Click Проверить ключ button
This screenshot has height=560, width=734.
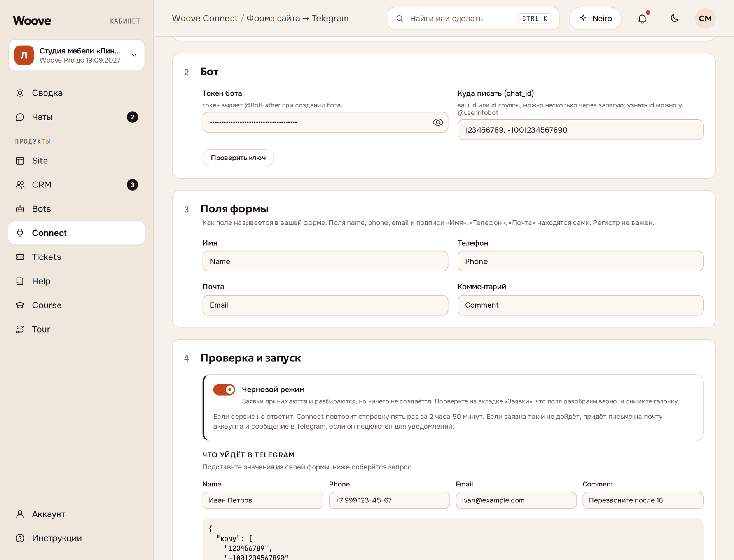[x=238, y=158]
